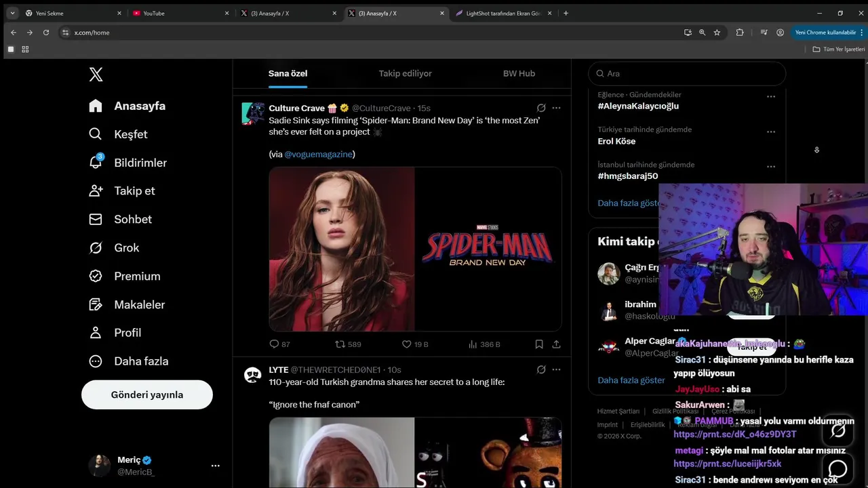Switch to the LightShot browser tab
Image resolution: width=868 pixels, height=488 pixels.
[x=503, y=13]
